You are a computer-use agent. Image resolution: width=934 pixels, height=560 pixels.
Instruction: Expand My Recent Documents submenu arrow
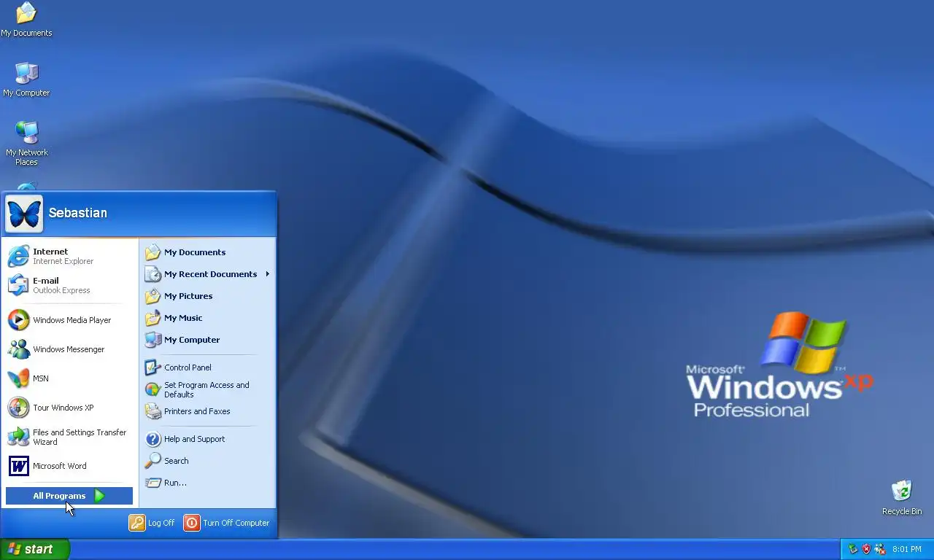pos(268,274)
